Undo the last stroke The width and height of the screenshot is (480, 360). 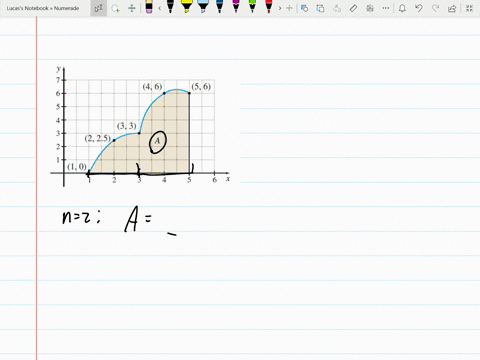click(419, 8)
